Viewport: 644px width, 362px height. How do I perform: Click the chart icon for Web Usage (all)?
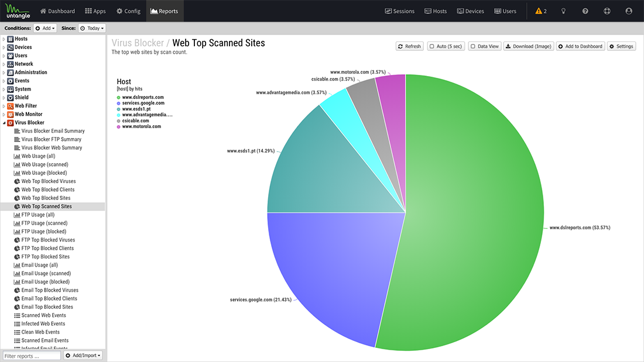coord(17,156)
